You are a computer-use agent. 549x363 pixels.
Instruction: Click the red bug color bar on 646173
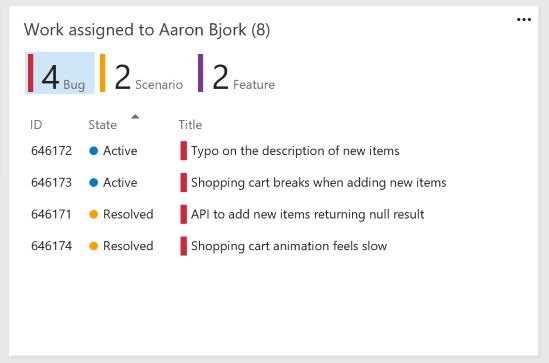pos(183,182)
